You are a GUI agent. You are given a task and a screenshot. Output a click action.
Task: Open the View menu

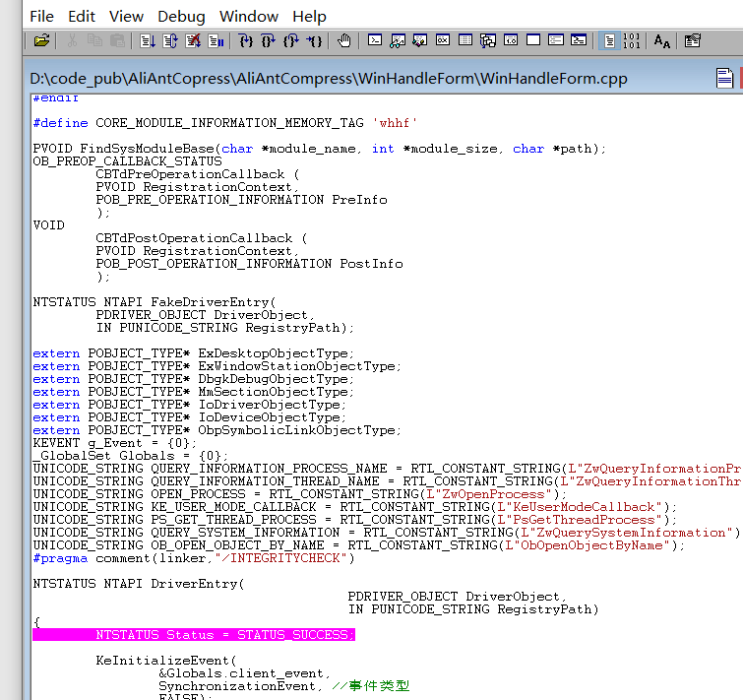(126, 17)
